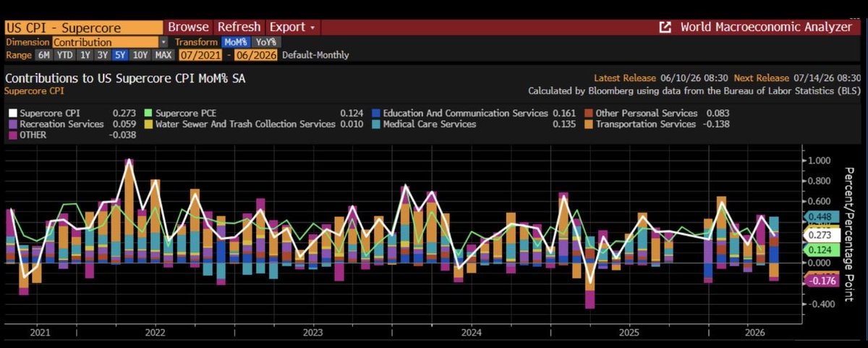Viewport: 868px width, 348px height.
Task: Click the 2024 label on the time axis
Action: tap(472, 333)
